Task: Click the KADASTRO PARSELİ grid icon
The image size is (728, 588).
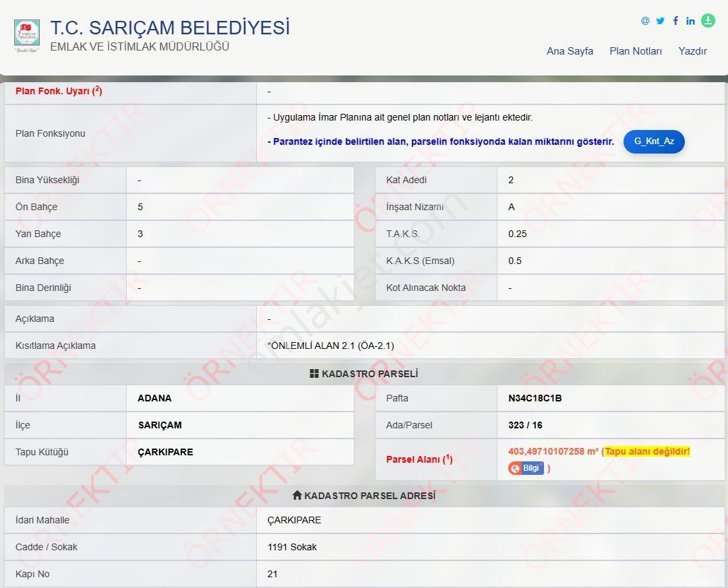Action: pyautogui.click(x=314, y=374)
